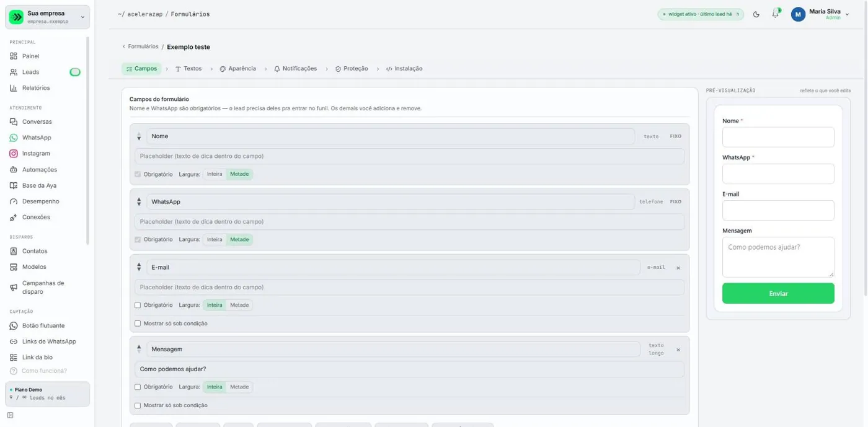
Task: Switch to the Proteção tab
Action: click(x=352, y=69)
